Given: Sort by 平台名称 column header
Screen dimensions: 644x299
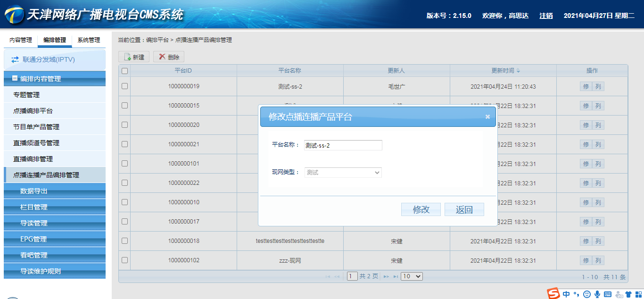Looking at the screenshot, I should coord(290,71).
